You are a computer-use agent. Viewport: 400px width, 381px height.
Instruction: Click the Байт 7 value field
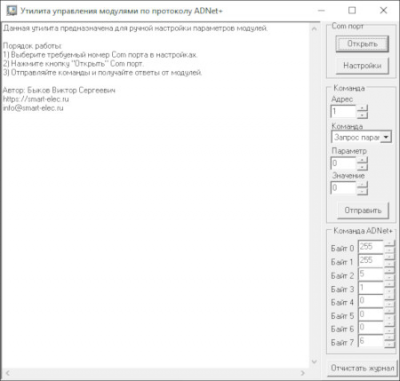point(371,341)
